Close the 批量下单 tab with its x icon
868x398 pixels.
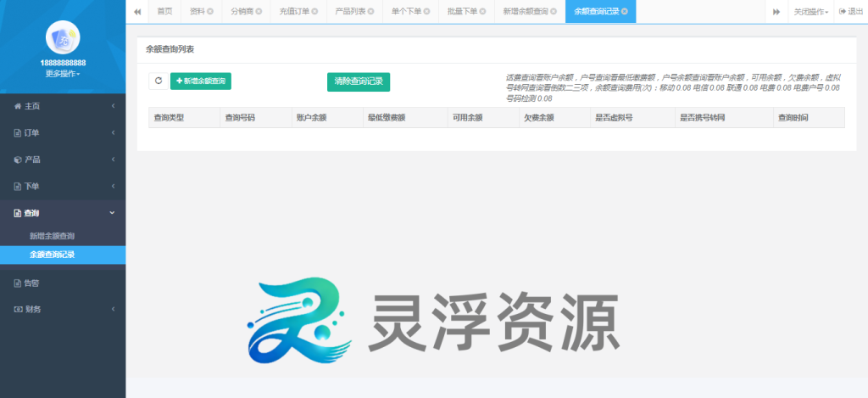tap(482, 12)
